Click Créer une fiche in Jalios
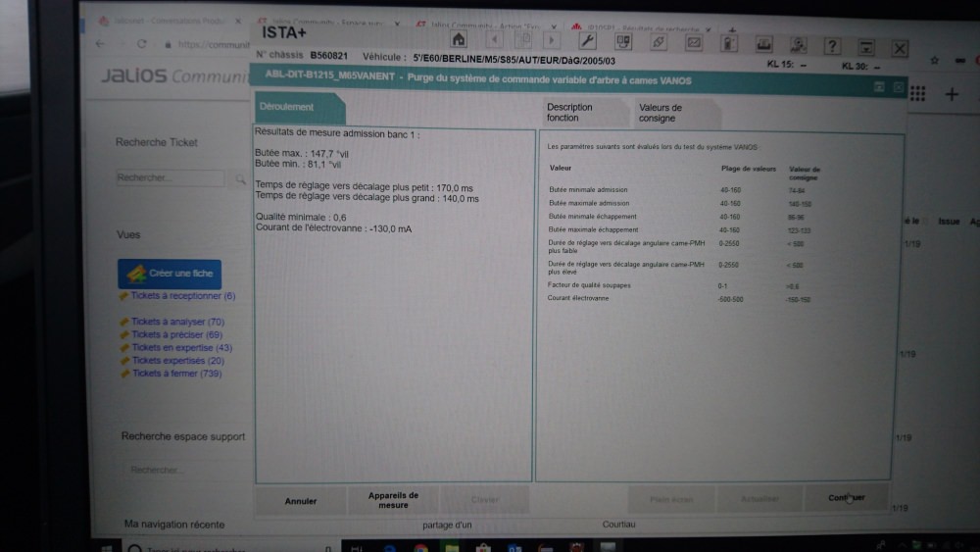The height and width of the screenshot is (552, 980). pos(170,274)
